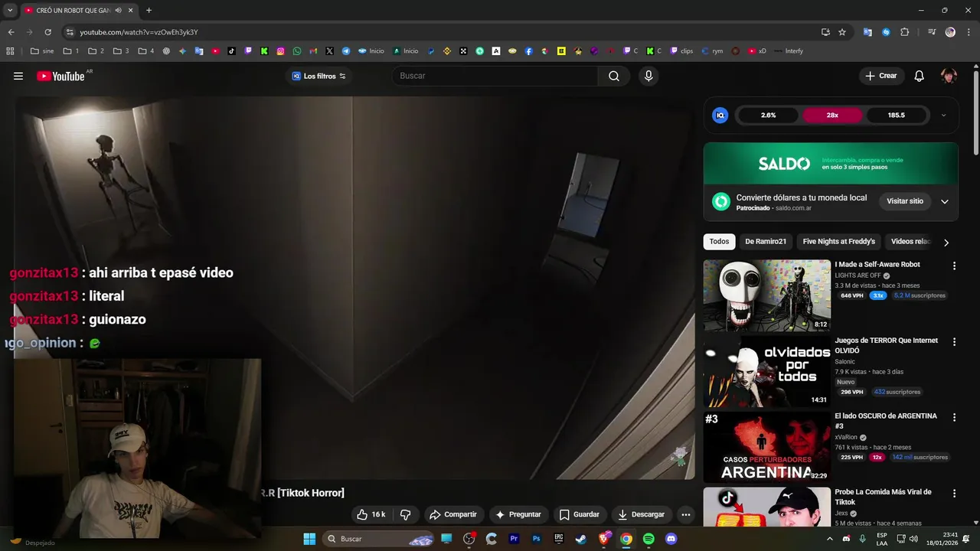980x551 pixels.
Task: Click the Descargar button
Action: [642, 514]
